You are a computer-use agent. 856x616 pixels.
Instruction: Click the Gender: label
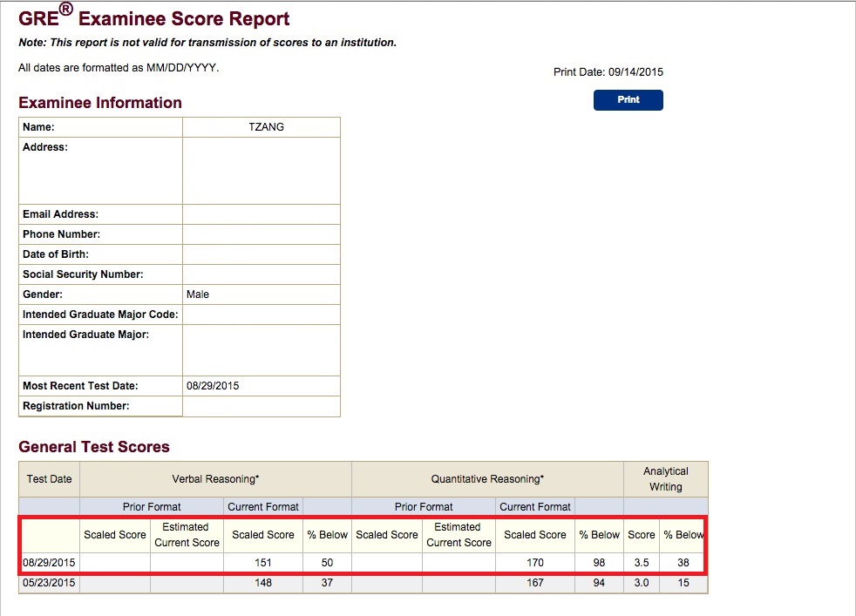43,294
